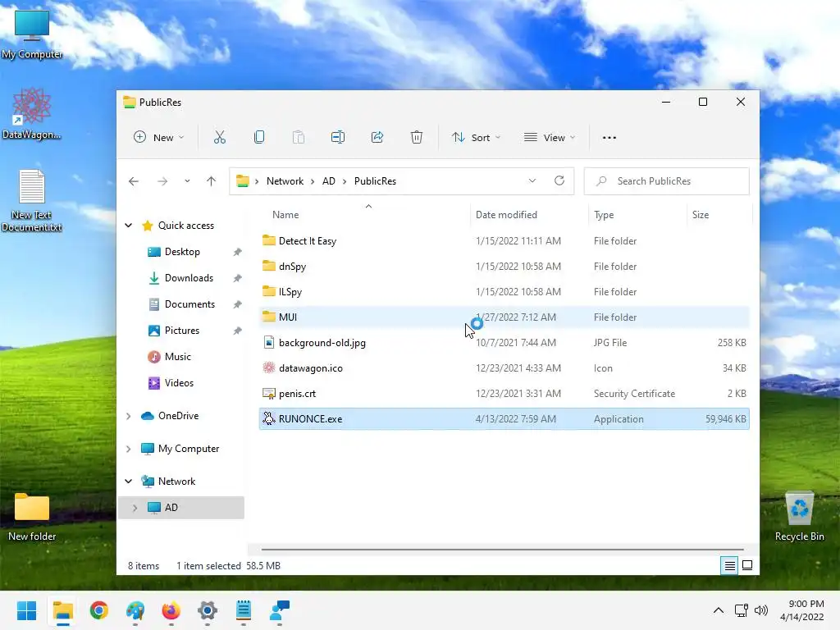
Task: Expand the AD tree node
Action: [x=135, y=507]
